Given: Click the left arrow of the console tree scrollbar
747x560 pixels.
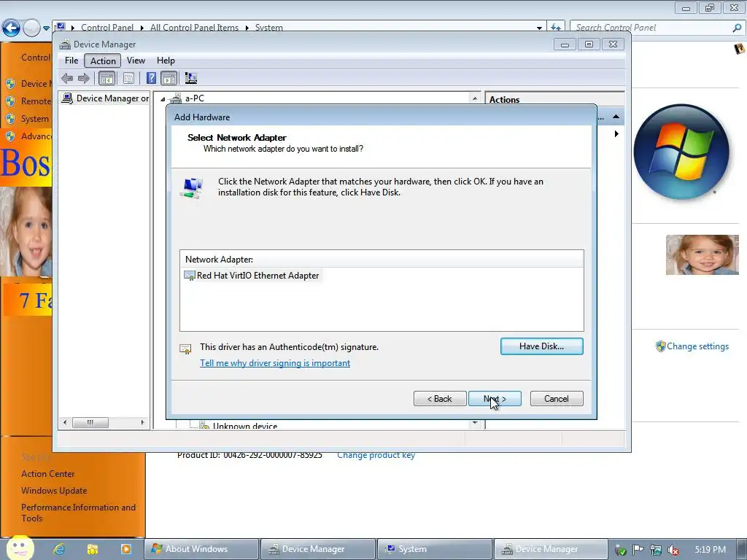Looking at the screenshot, I should pyautogui.click(x=65, y=422).
